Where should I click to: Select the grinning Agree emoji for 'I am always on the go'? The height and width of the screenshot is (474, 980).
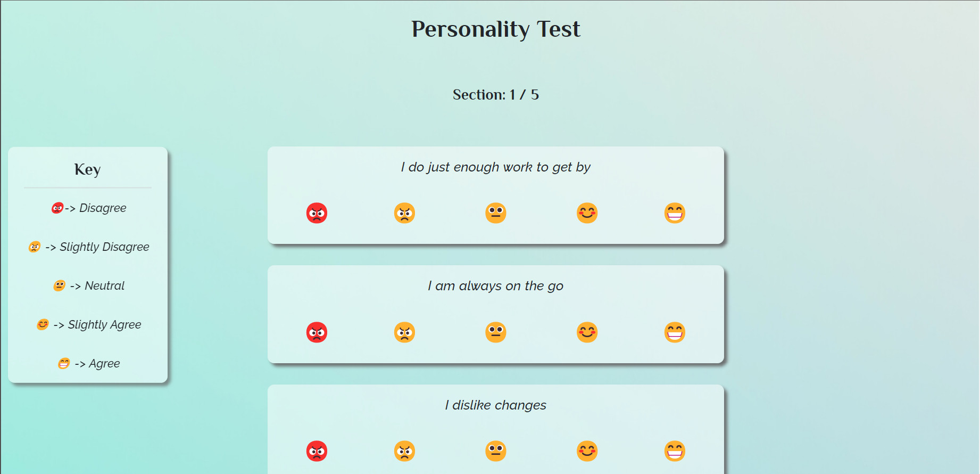click(x=674, y=332)
